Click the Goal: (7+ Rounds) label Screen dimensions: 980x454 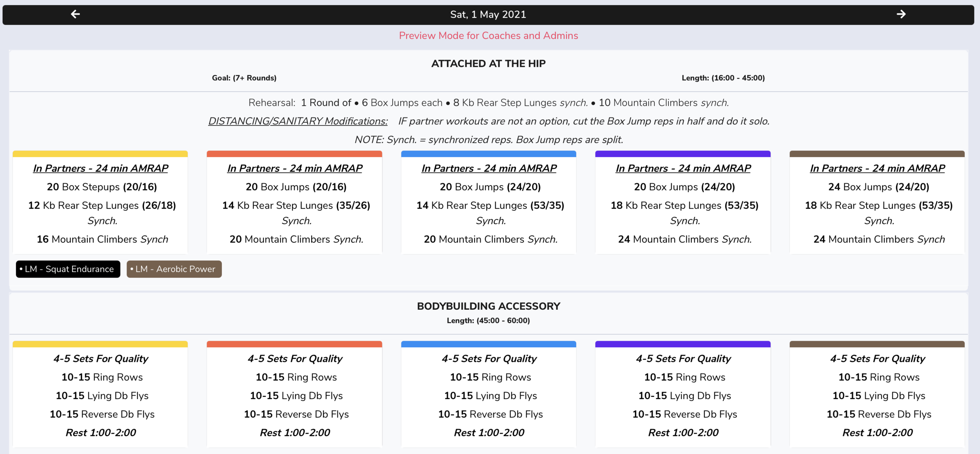coord(244,78)
